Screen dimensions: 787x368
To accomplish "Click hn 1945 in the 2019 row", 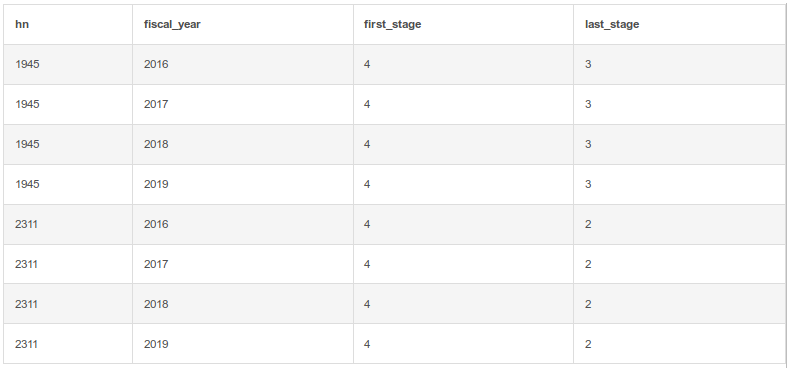I will [x=27, y=184].
